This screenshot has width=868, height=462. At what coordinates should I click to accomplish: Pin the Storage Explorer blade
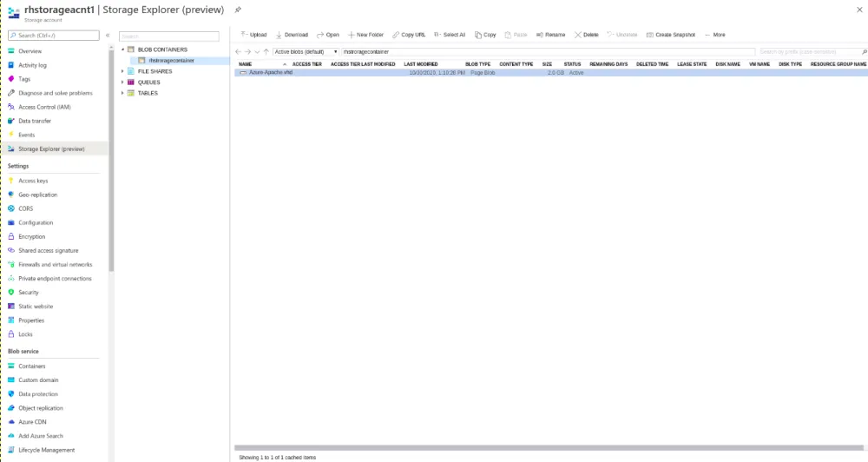point(238,10)
